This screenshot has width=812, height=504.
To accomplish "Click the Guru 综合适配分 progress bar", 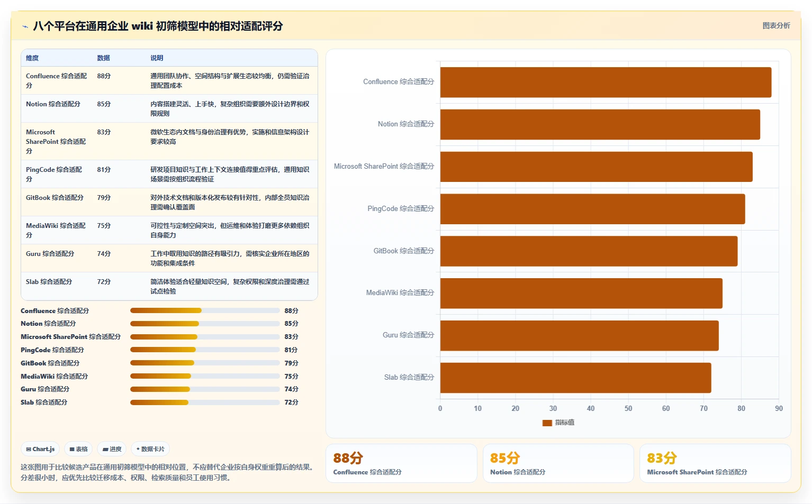I will pos(205,389).
